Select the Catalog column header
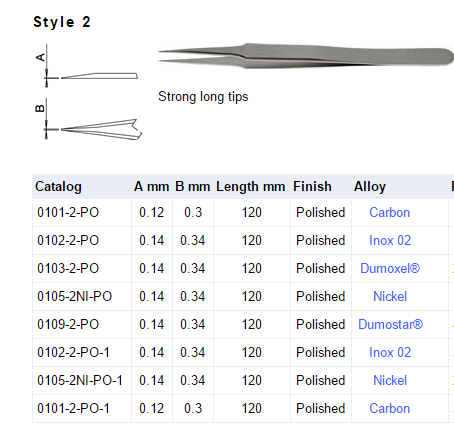The width and height of the screenshot is (454, 439). click(58, 187)
